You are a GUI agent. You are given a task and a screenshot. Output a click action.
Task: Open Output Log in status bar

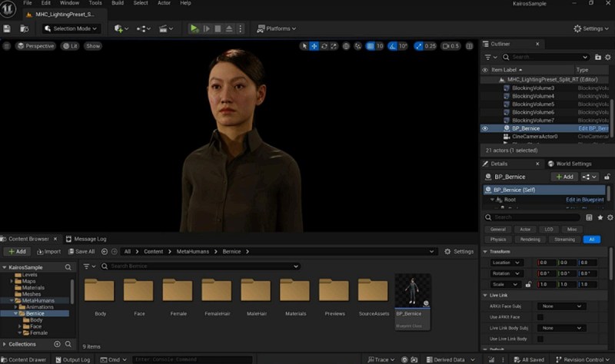point(72,359)
